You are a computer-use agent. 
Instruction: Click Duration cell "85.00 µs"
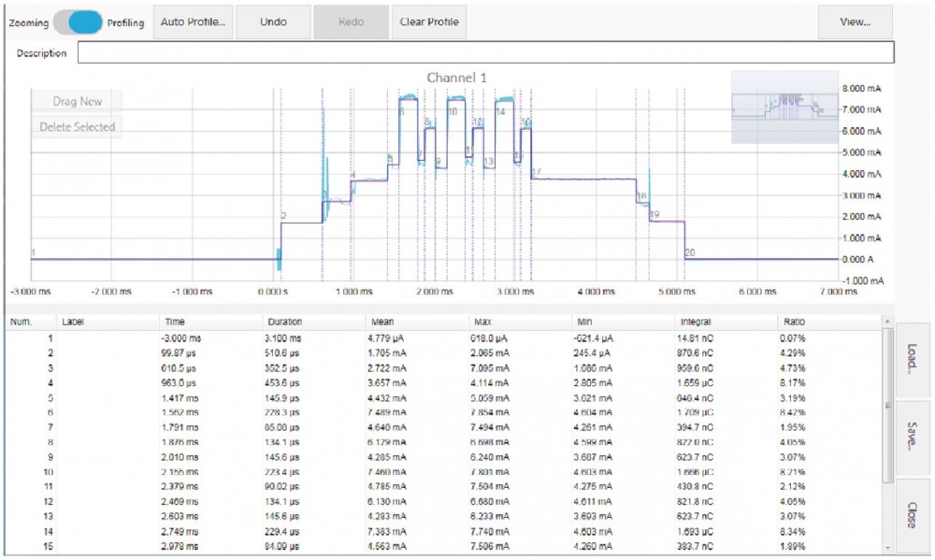[x=282, y=427]
